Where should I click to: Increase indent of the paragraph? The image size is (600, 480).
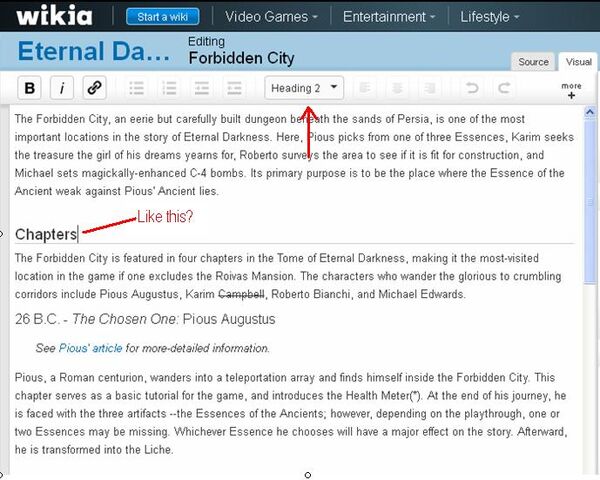pyautogui.click(x=234, y=88)
